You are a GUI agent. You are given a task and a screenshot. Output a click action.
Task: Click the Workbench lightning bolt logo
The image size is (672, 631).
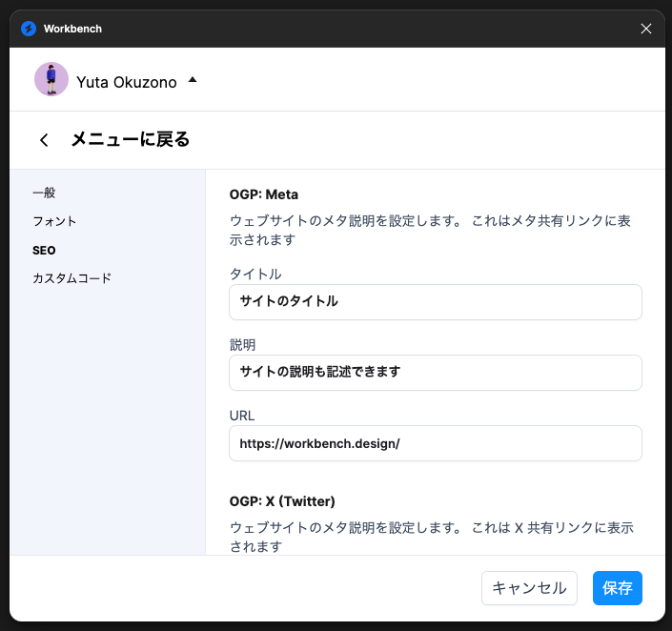point(29,29)
